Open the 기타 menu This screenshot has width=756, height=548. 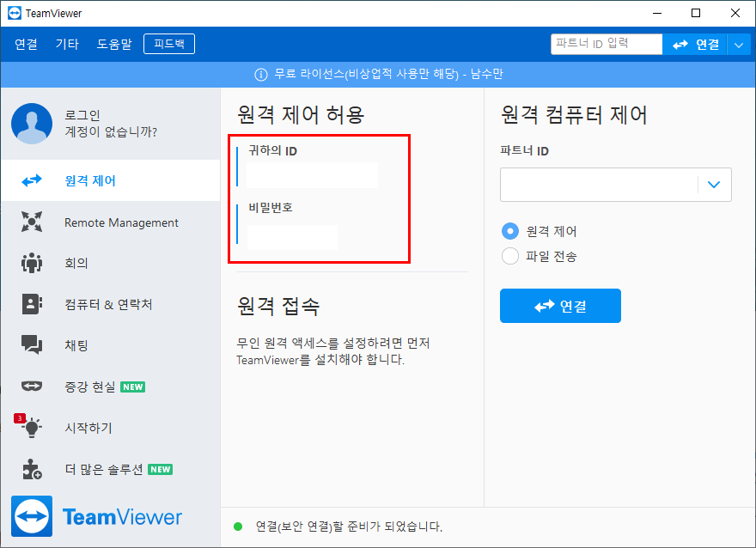click(67, 44)
